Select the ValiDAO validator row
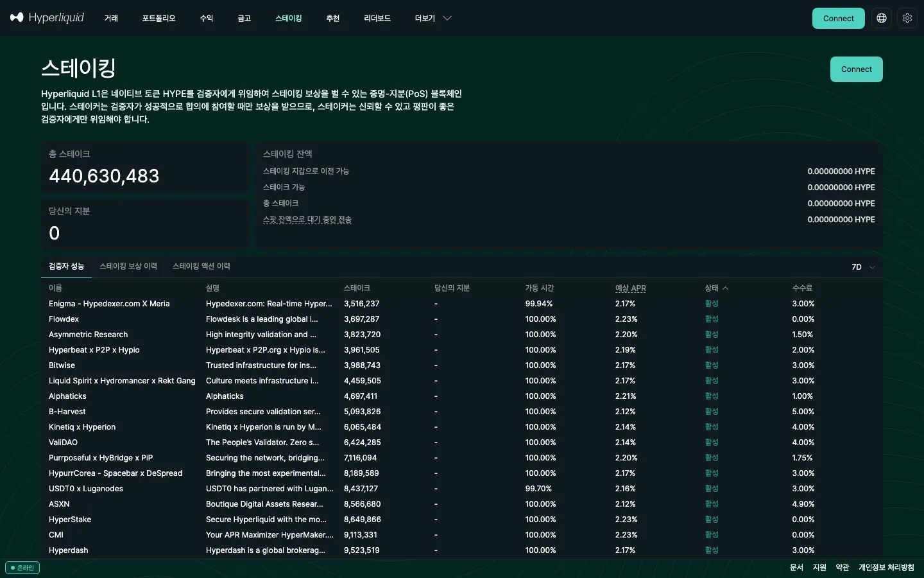The height and width of the screenshot is (578, 924). coord(462,442)
